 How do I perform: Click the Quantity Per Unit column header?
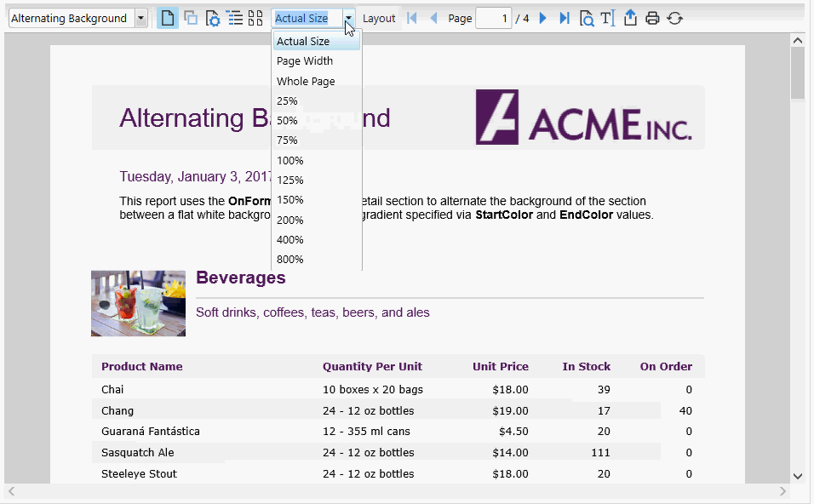[372, 366]
